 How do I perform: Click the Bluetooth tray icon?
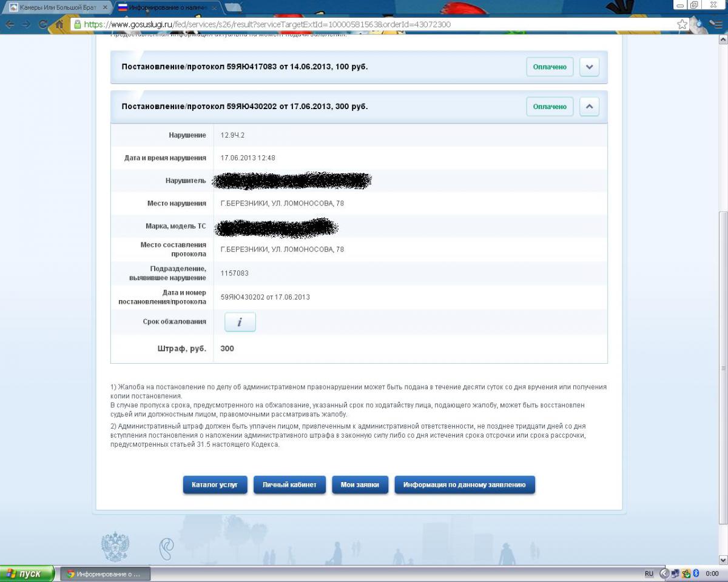[696, 574]
